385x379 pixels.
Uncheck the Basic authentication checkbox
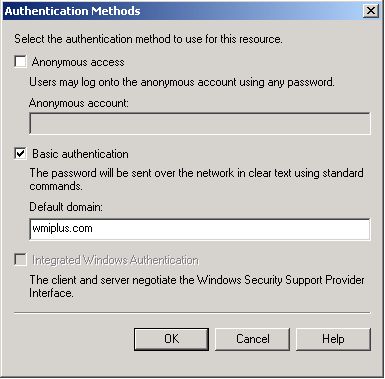[x=20, y=154]
